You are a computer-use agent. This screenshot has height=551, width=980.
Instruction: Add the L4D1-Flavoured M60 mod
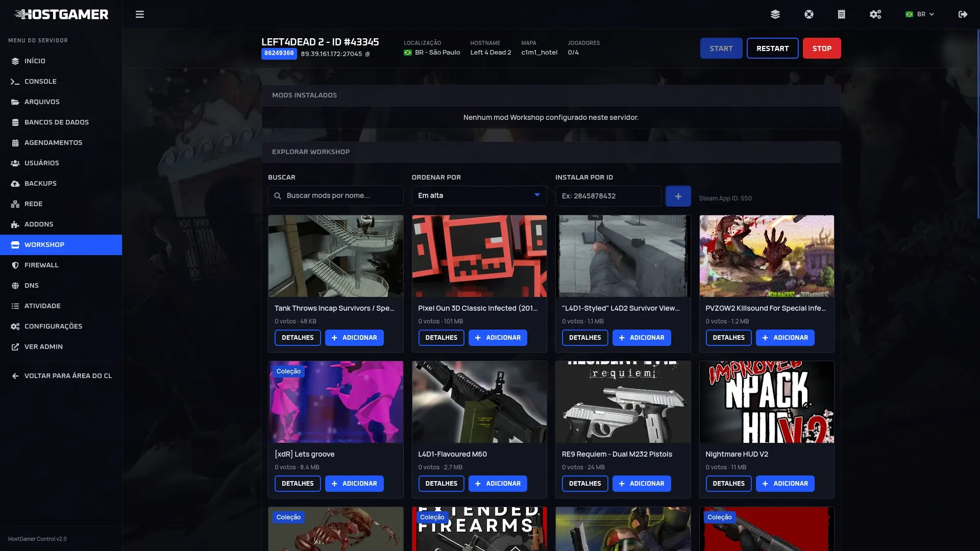click(498, 484)
